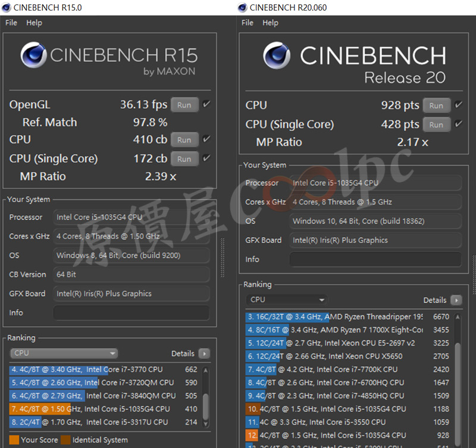The image size is (476, 448).
Task: Select the Intel Core i7-7700K CPU row
Action: click(x=348, y=369)
